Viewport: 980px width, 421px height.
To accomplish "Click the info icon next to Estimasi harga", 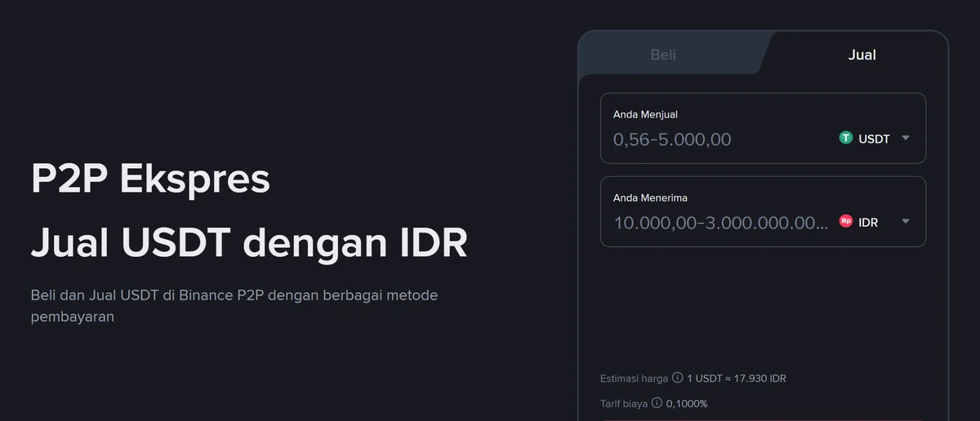I will click(x=676, y=378).
